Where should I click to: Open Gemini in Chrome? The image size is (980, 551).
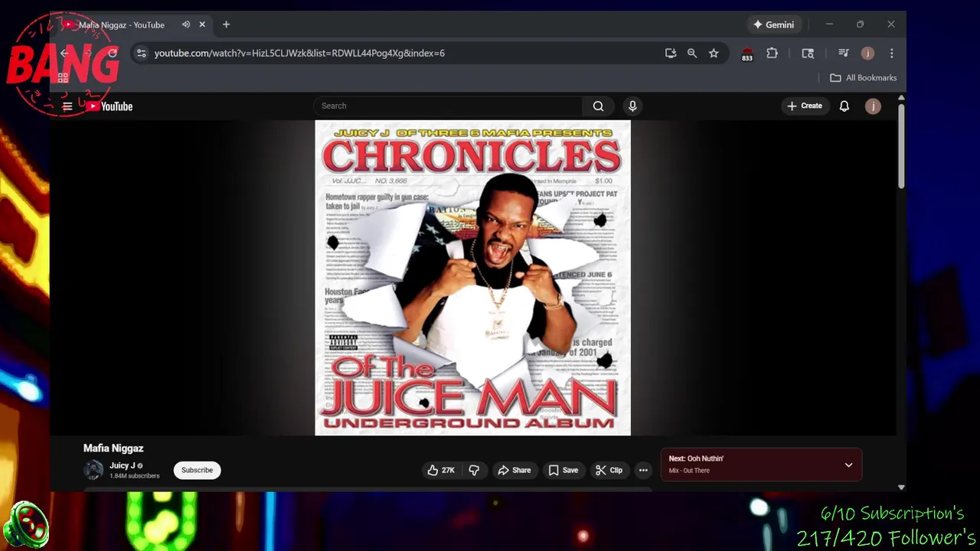click(x=773, y=24)
